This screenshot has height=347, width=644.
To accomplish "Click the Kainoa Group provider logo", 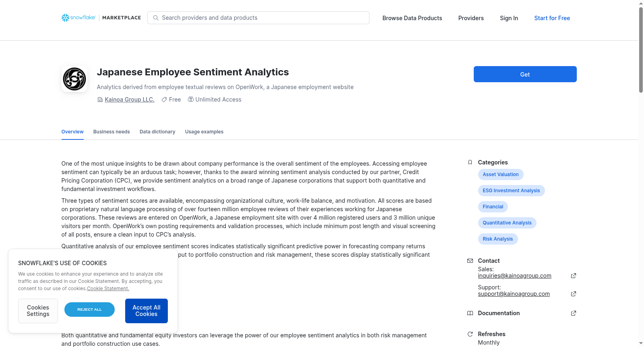I will (x=74, y=79).
